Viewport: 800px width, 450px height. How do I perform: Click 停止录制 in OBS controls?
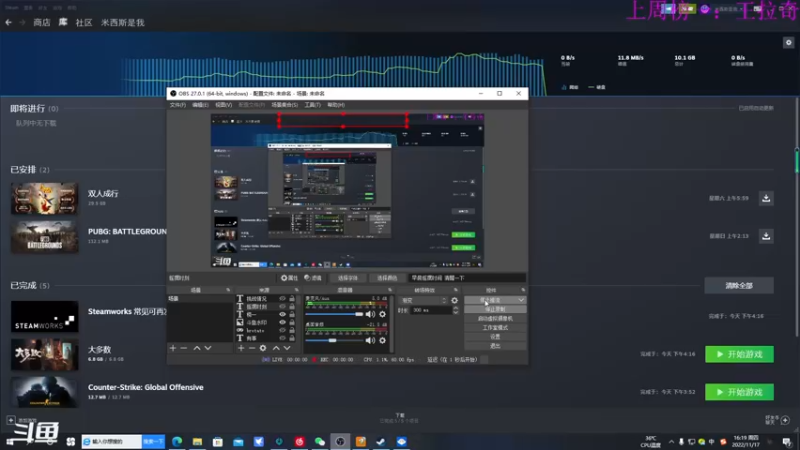pyautogui.click(x=495, y=309)
